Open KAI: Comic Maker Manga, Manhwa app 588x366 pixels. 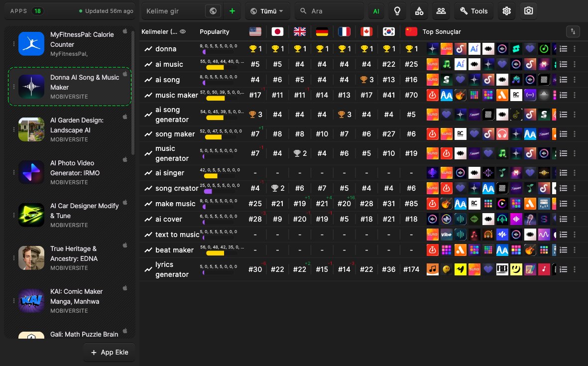coord(70,301)
